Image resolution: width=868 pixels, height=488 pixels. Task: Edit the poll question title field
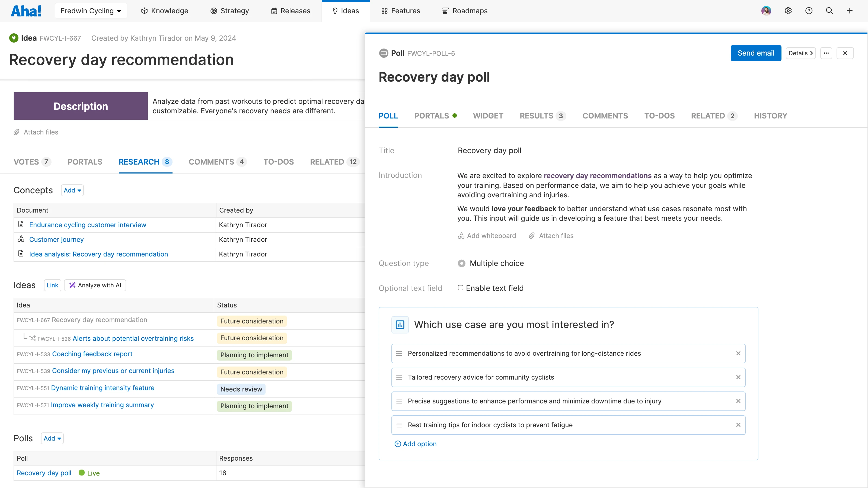[x=514, y=325]
